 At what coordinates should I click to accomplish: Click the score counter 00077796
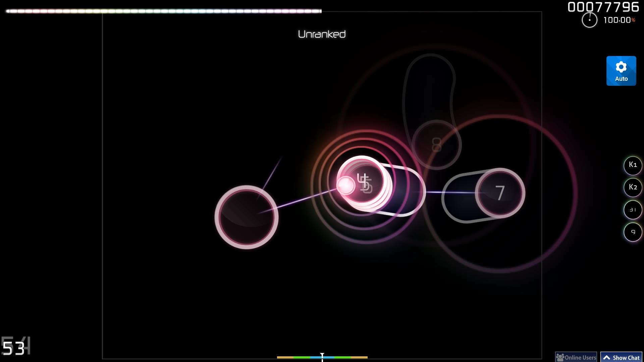[603, 7]
